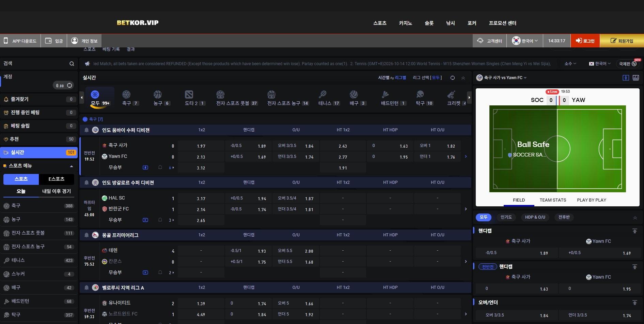The image size is (644, 324).
Task: Collapse the 실시간 panel with double chevron
Action: tap(463, 78)
